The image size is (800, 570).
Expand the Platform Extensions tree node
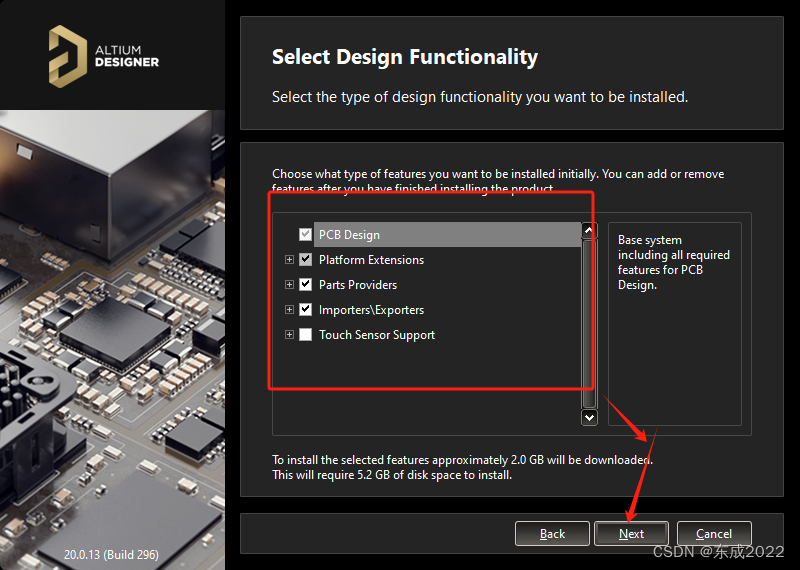coord(289,260)
